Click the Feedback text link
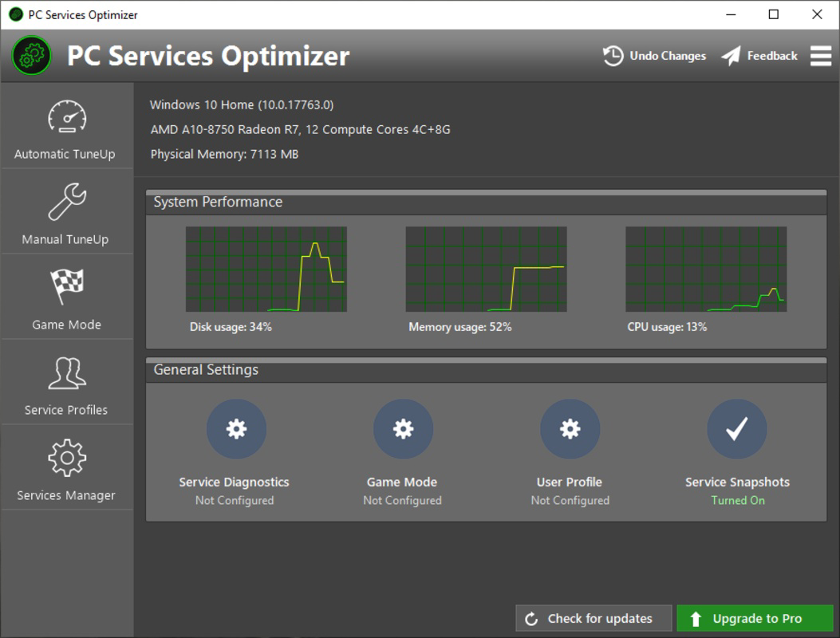The width and height of the screenshot is (840, 638). (772, 56)
